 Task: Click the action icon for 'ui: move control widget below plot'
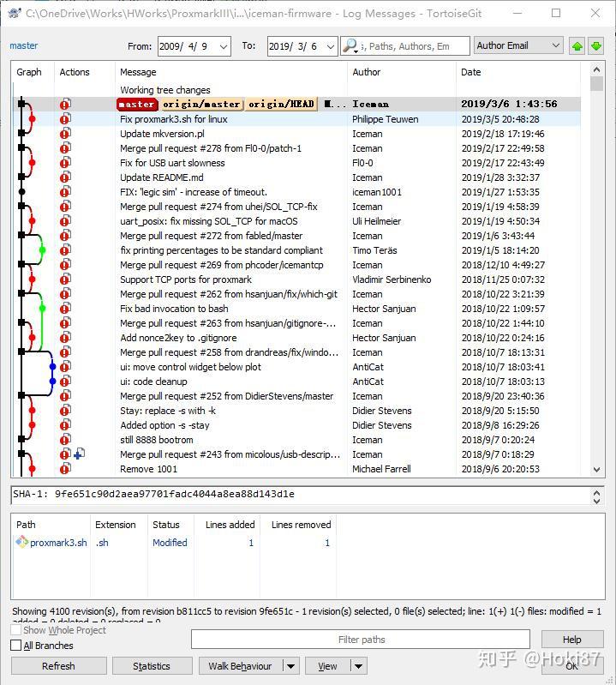[65, 367]
